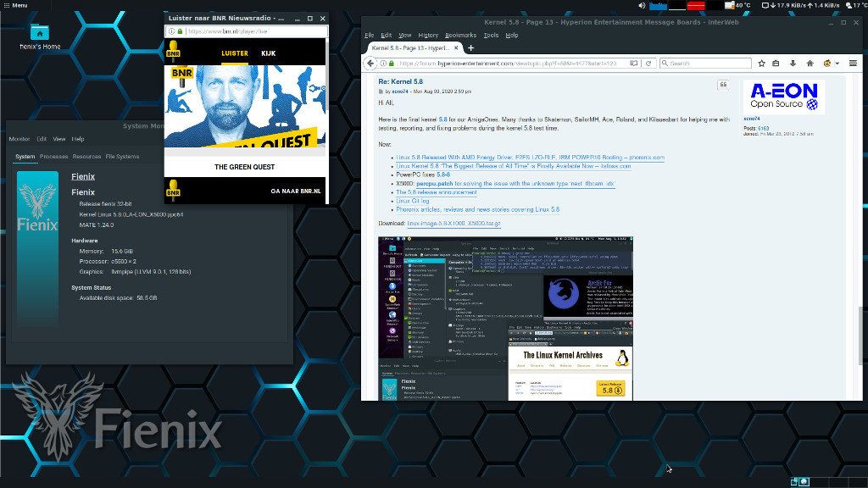Reload the Hyperion forum page

648,63
